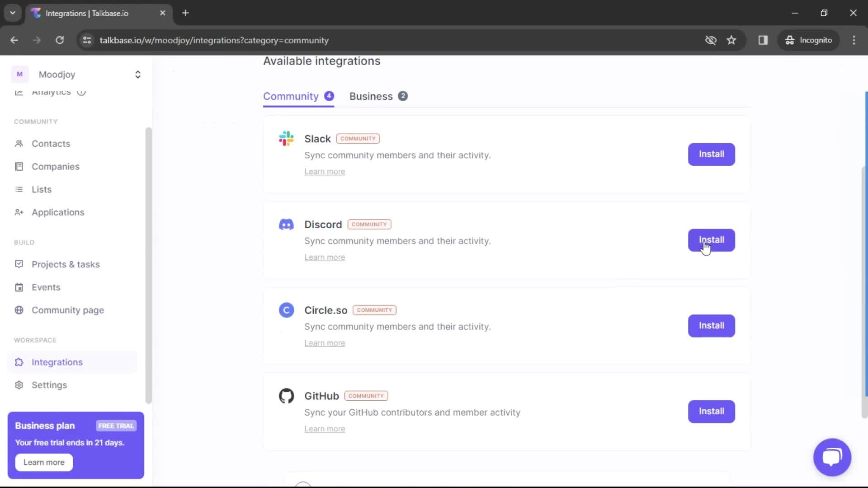
Task: Open the Applications section in sidebar
Action: pyautogui.click(x=58, y=212)
